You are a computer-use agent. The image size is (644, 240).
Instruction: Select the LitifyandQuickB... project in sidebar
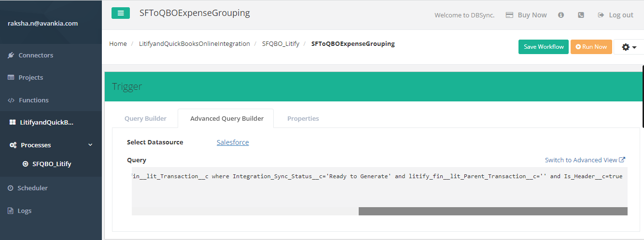[x=46, y=122]
